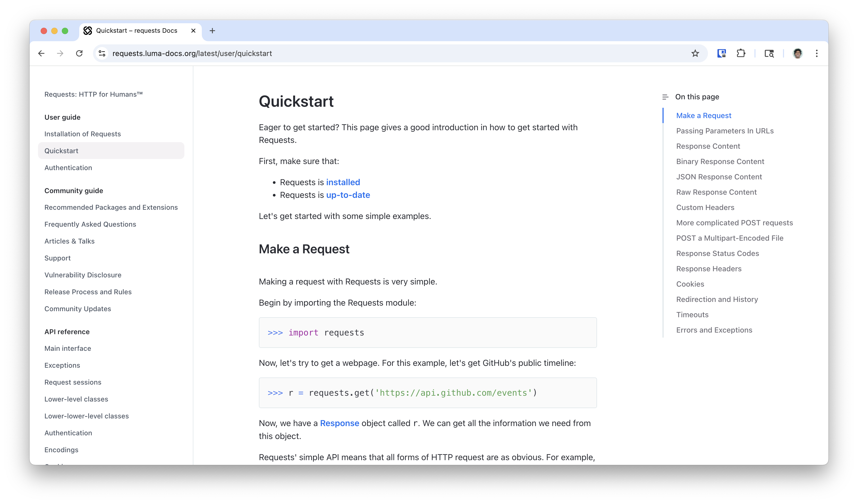The width and height of the screenshot is (858, 504).
Task: Open Frequently Asked Questions page
Action: point(90,224)
